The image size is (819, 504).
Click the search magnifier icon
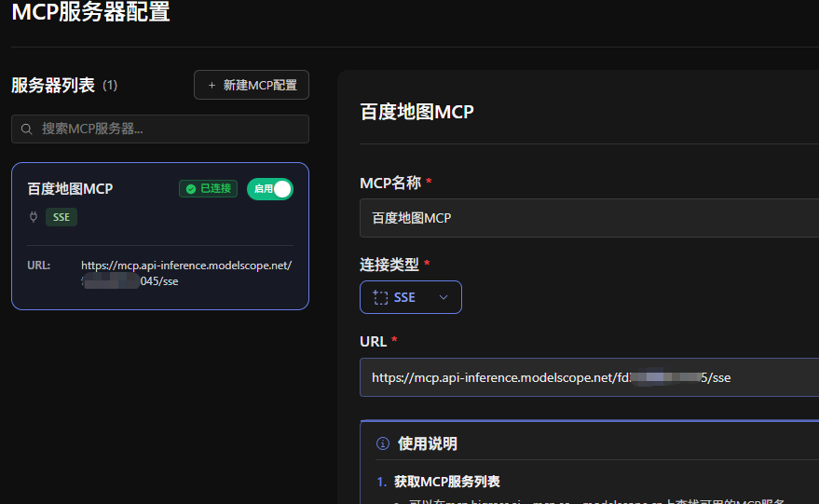tap(27, 129)
